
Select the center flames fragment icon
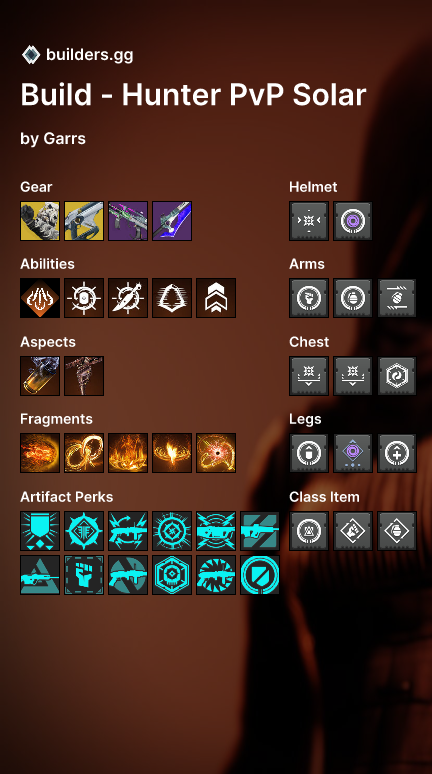(128, 453)
